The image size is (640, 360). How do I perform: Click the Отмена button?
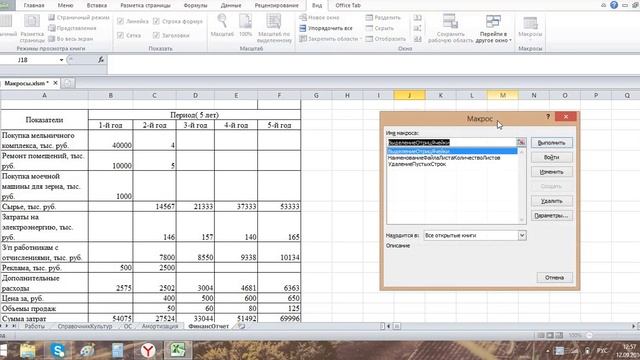(x=554, y=278)
